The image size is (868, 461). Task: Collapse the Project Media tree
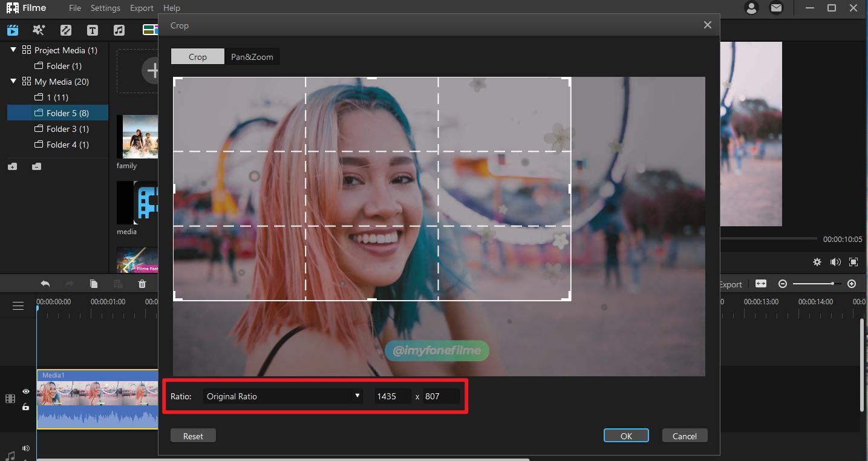coord(13,50)
